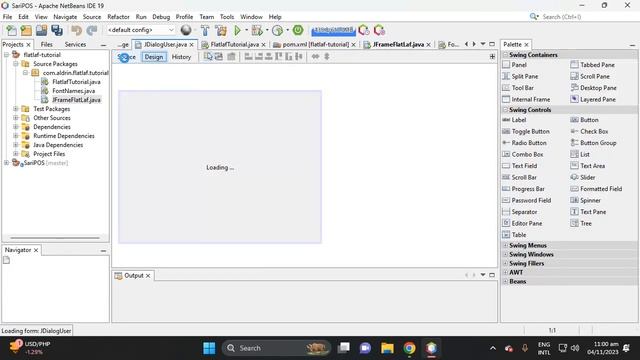Close the Output panel tab
The height and width of the screenshot is (360, 640).
[148, 276]
